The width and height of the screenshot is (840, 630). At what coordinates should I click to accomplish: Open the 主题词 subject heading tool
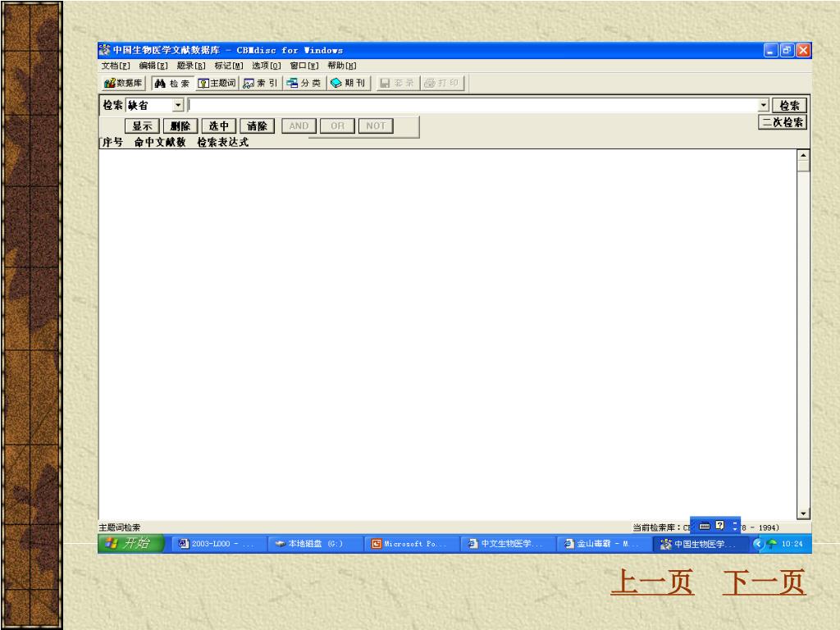tap(217, 83)
